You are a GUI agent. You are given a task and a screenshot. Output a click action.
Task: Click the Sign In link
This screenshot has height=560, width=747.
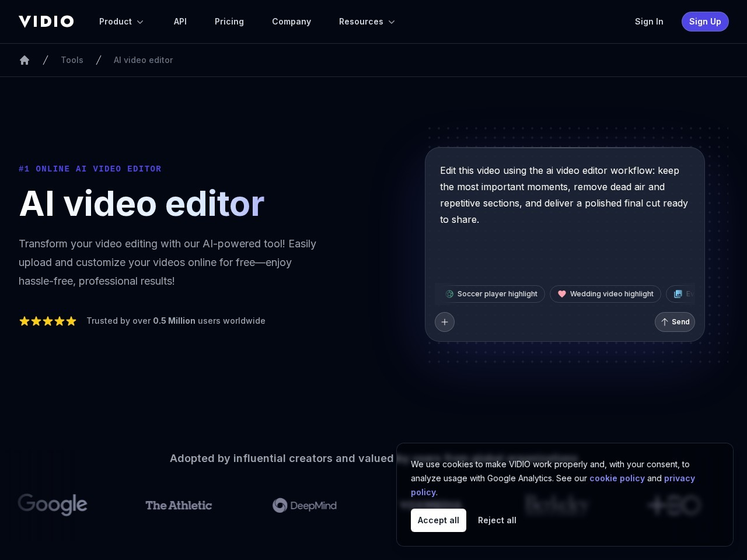[649, 22]
